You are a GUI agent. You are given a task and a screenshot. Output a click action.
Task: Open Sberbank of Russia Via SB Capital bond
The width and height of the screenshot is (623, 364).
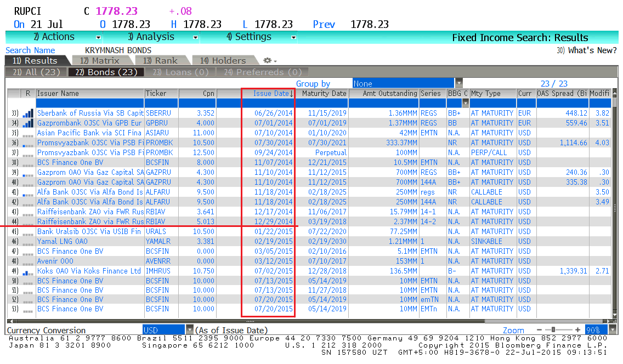coord(90,113)
